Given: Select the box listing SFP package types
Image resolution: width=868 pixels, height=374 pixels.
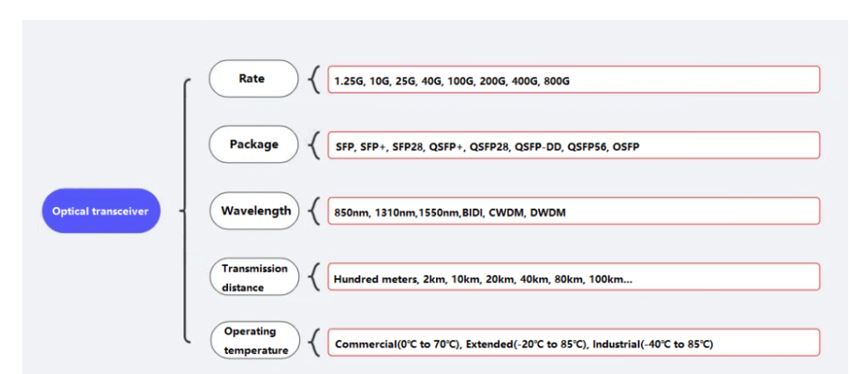Looking at the screenshot, I should (x=573, y=145).
